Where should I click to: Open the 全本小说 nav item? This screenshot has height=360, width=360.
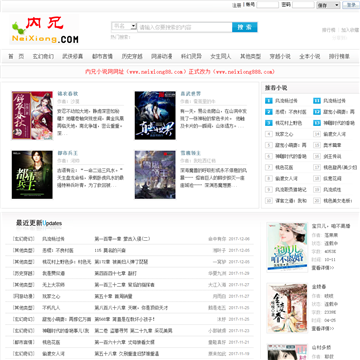click(x=310, y=56)
